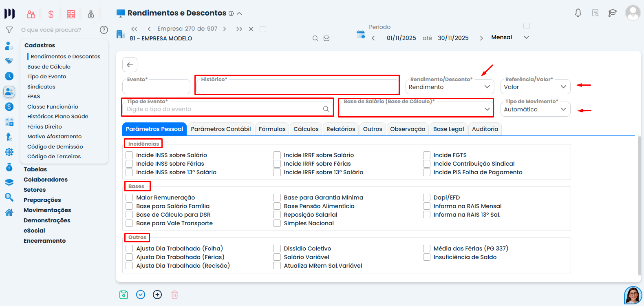Click the save disk icon at bottom
Screen dimensions: 644x306
pos(124,295)
